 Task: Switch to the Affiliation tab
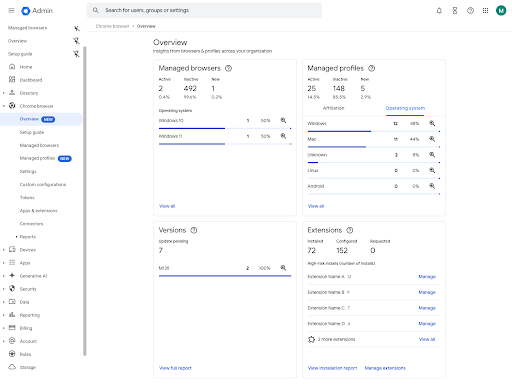(333, 108)
